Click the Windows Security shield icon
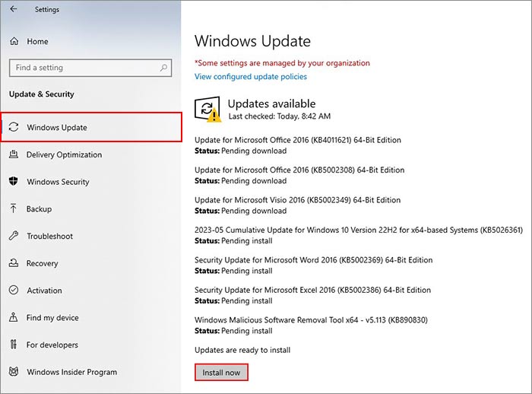Viewport: 532px width, 394px height. [14, 181]
